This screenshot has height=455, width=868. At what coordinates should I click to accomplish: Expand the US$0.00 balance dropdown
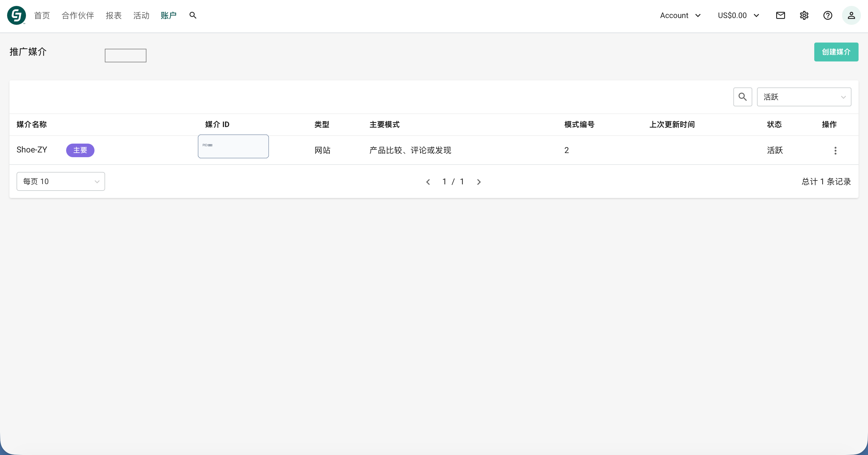click(738, 16)
